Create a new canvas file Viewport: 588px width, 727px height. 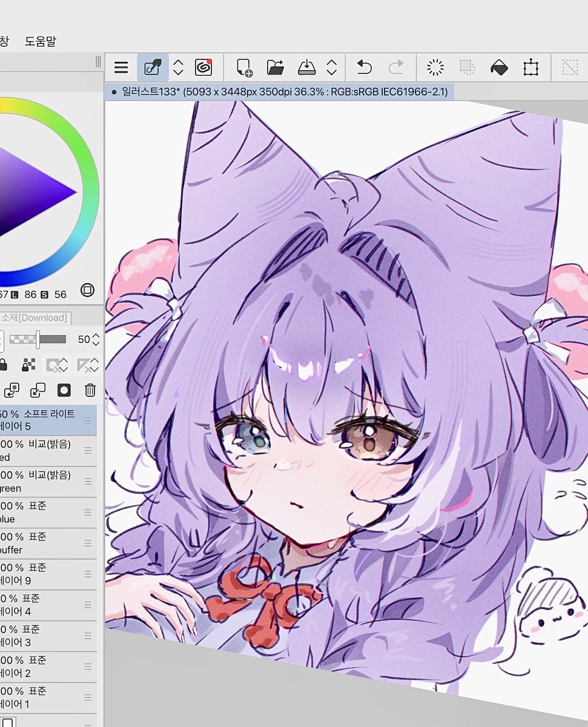[x=244, y=67]
